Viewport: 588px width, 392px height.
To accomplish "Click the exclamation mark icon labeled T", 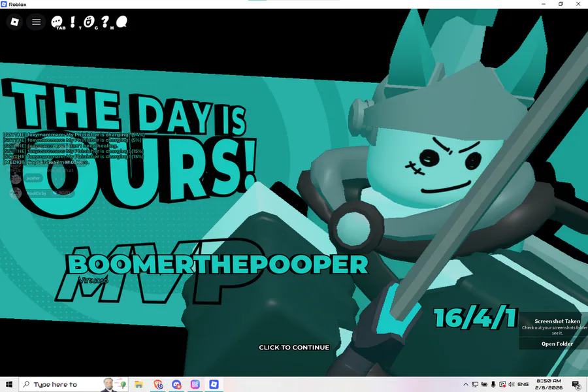I will point(73,22).
